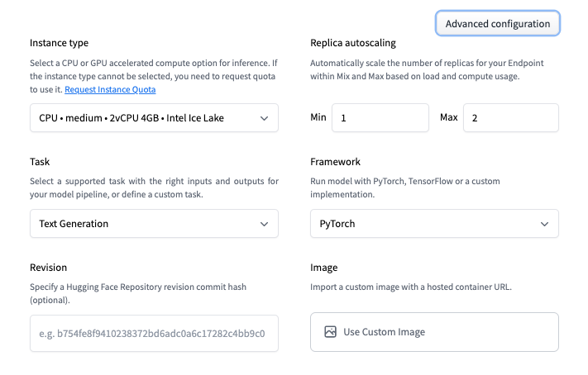The width and height of the screenshot is (588, 375).
Task: Click the Instance type section heading
Action: point(59,43)
